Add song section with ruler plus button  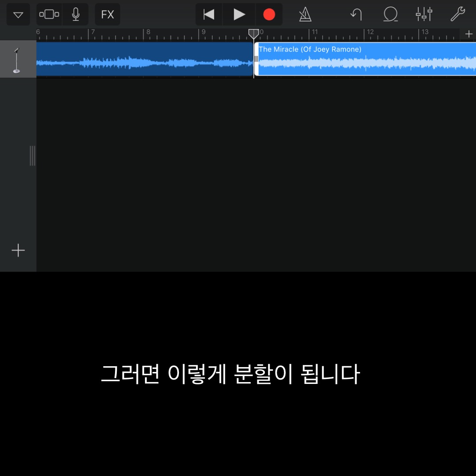469,34
